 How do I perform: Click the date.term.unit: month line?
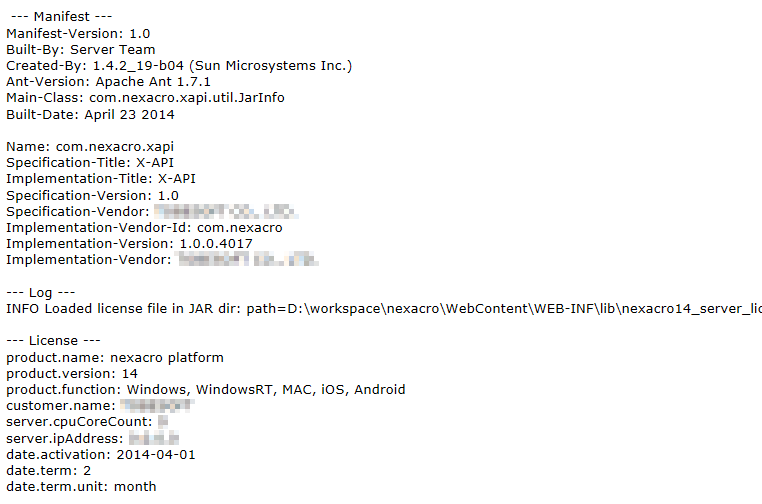tap(81, 486)
